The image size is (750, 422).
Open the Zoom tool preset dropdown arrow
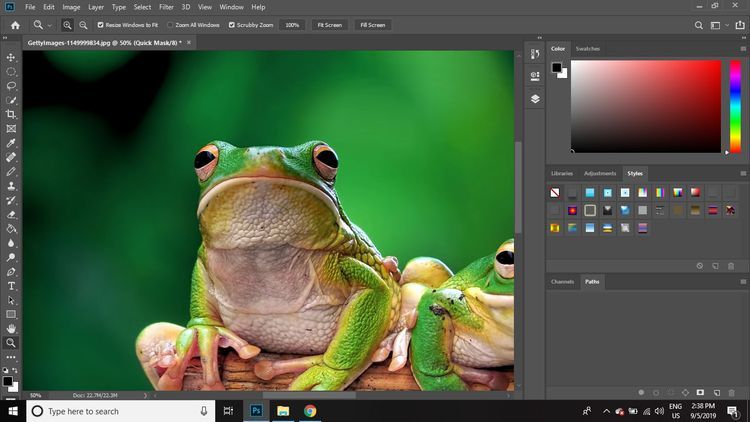click(50, 25)
